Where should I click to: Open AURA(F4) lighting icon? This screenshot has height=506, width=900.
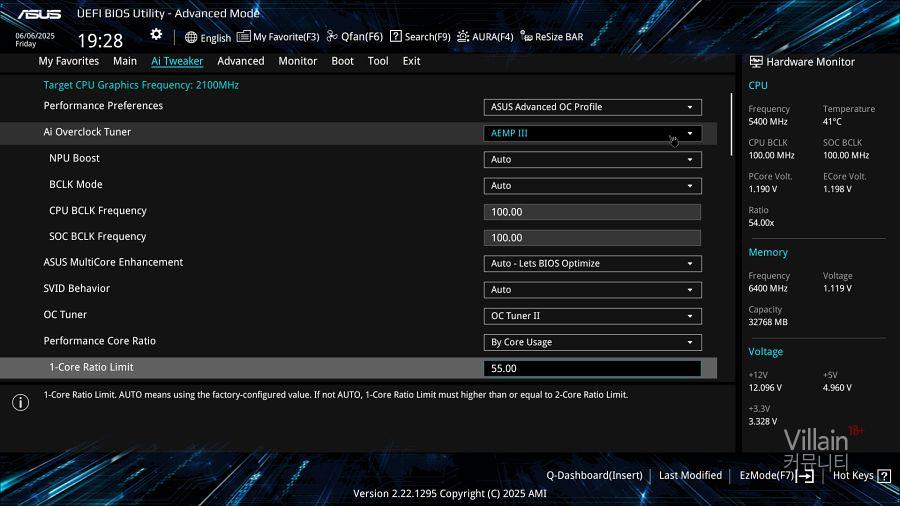coord(463,37)
